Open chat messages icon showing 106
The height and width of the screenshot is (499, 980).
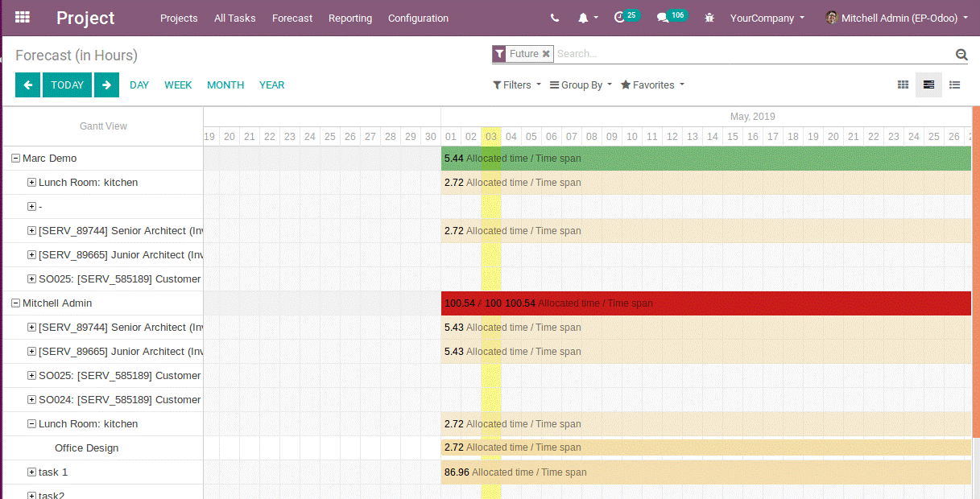click(x=672, y=16)
